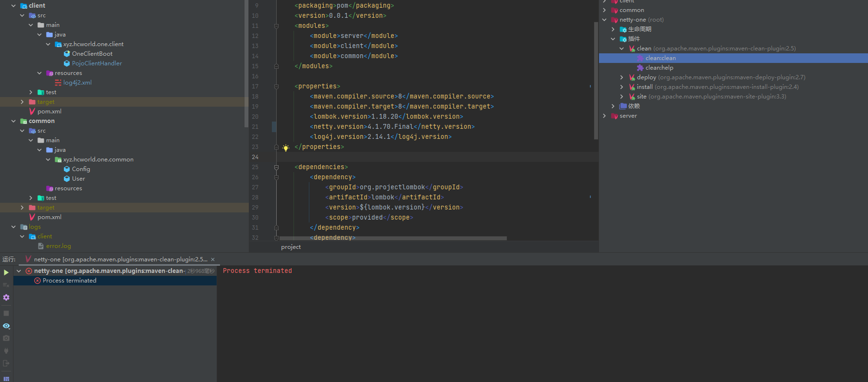This screenshot has width=868, height=382.
Task: Select clean:help Maven goal
Action: point(659,68)
